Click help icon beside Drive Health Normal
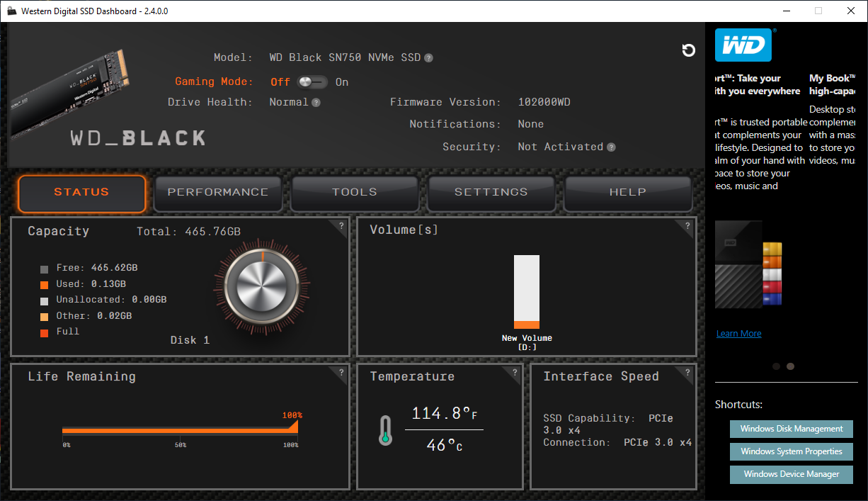The width and height of the screenshot is (868, 501). [x=316, y=103]
